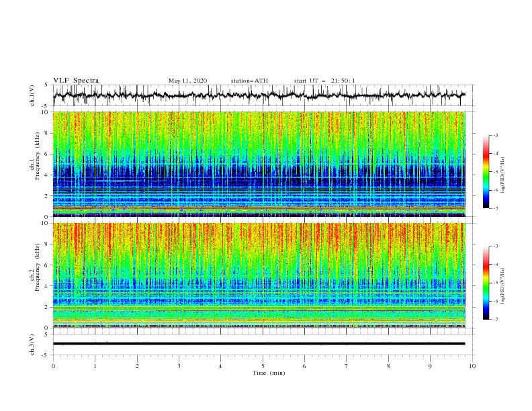Click the '-3' tick on ch.1 color scale
Viewport: 532px width, 411px height.
coord(496,135)
